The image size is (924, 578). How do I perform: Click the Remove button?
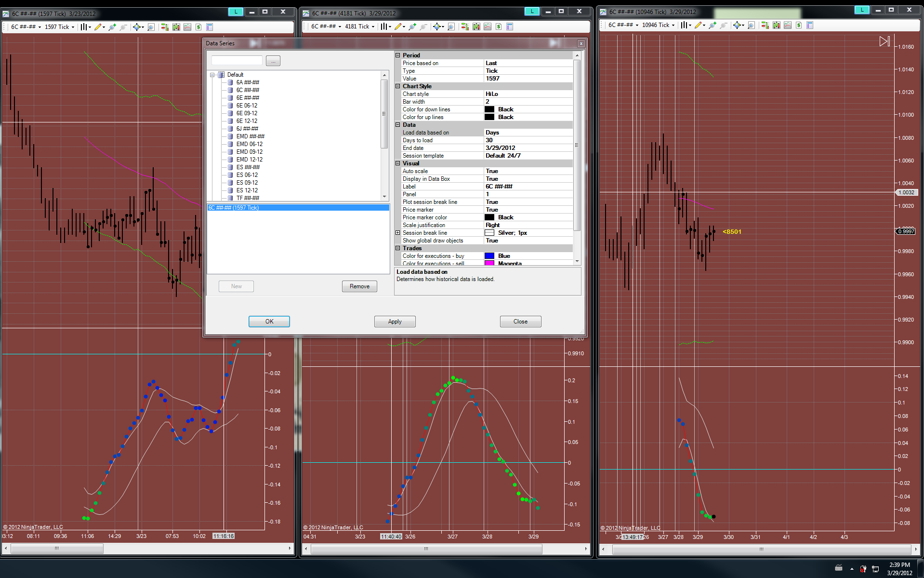coord(359,286)
